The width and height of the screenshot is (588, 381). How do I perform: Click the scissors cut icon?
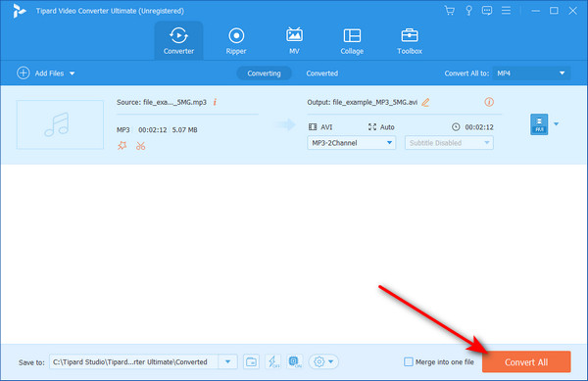(140, 146)
